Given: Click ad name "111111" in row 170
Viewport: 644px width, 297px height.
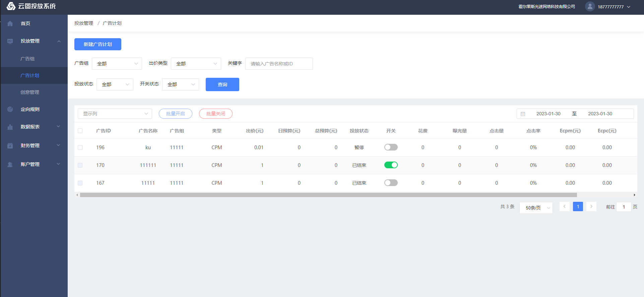Looking at the screenshot, I should pyautogui.click(x=148, y=165).
